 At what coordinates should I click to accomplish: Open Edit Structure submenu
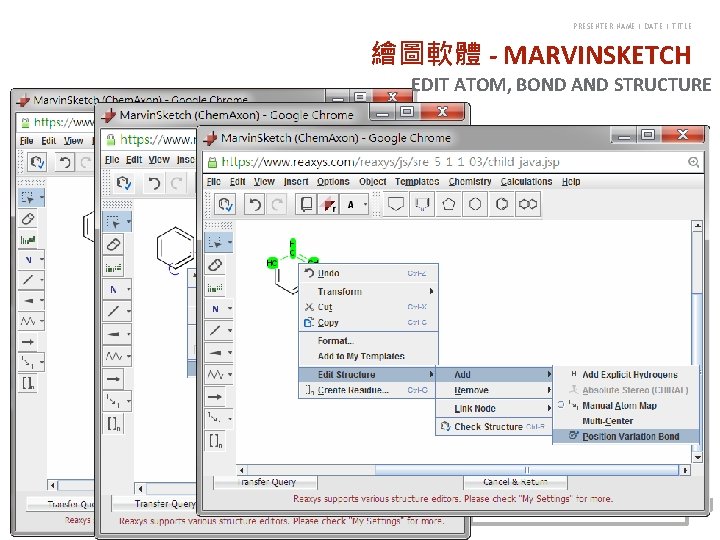368,375
